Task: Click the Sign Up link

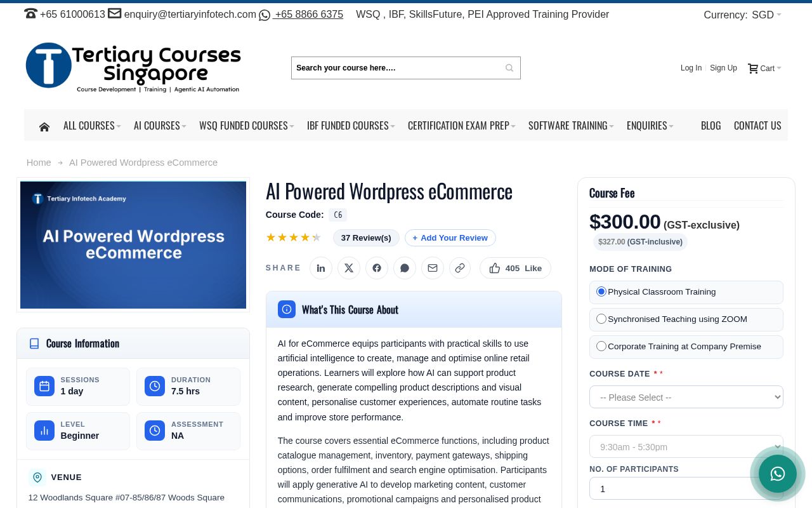Action: coord(723,68)
